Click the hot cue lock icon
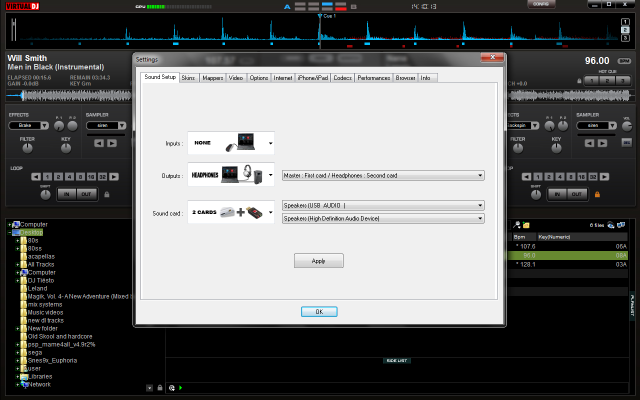The image size is (640, 400). (x=579, y=81)
